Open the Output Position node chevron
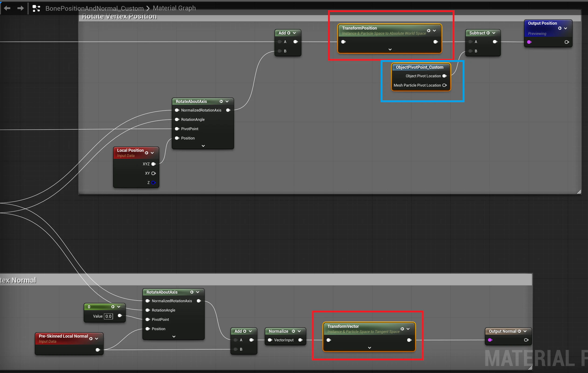The width and height of the screenshot is (588, 373). point(566,28)
